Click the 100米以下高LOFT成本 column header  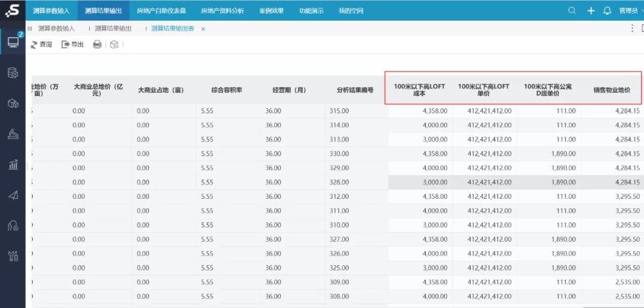(x=419, y=90)
